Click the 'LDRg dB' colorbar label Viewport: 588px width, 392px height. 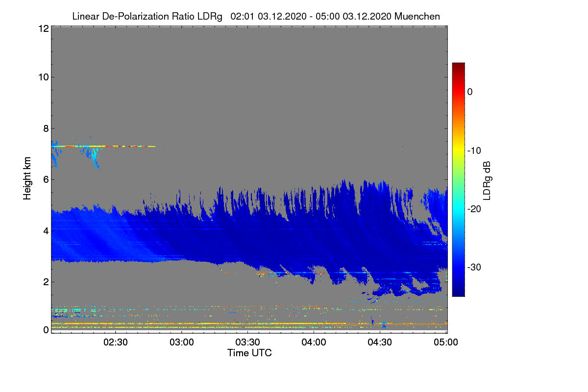pyautogui.click(x=487, y=181)
